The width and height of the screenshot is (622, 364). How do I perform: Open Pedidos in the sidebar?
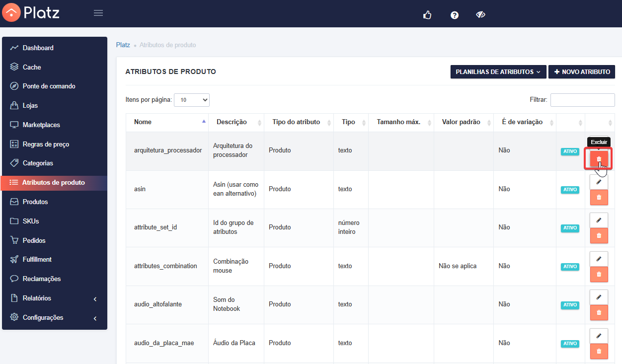(55, 240)
